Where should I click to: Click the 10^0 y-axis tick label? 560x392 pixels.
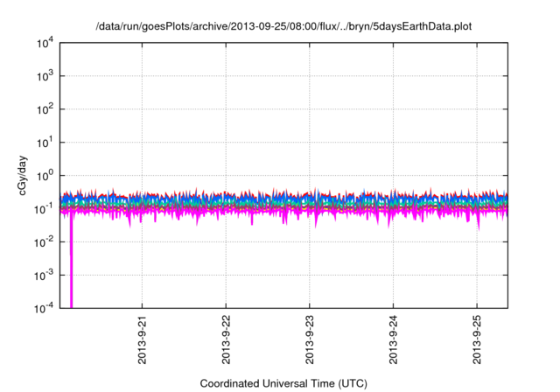[x=45, y=176]
